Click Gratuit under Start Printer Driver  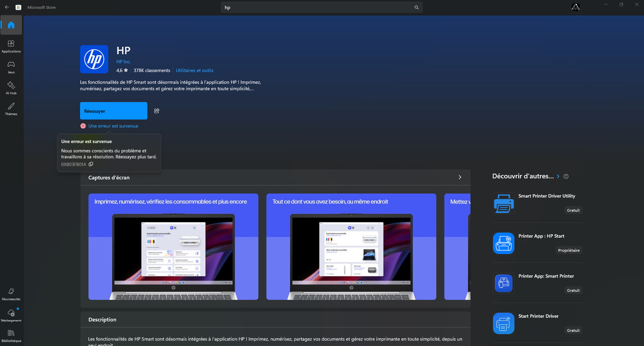(573, 330)
